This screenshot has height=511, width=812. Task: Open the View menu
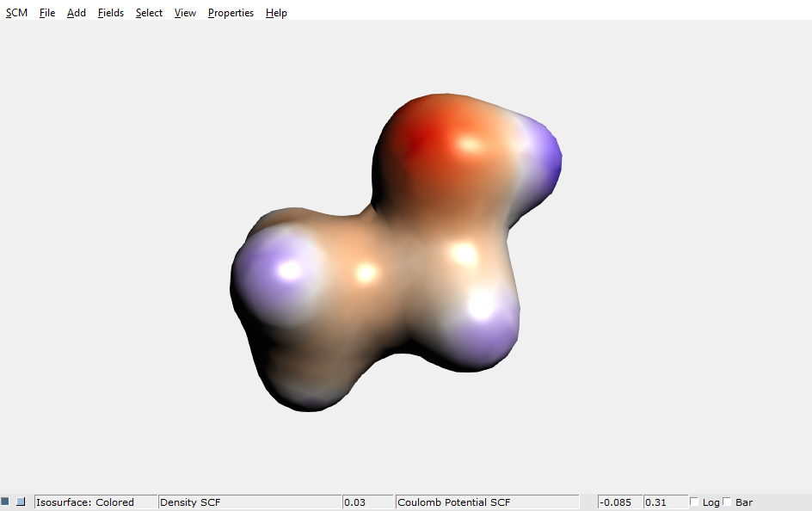click(x=184, y=12)
